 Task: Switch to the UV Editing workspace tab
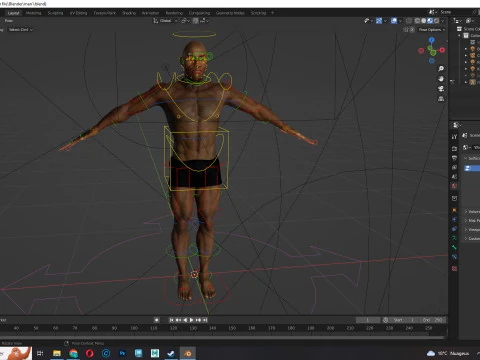[x=78, y=13]
